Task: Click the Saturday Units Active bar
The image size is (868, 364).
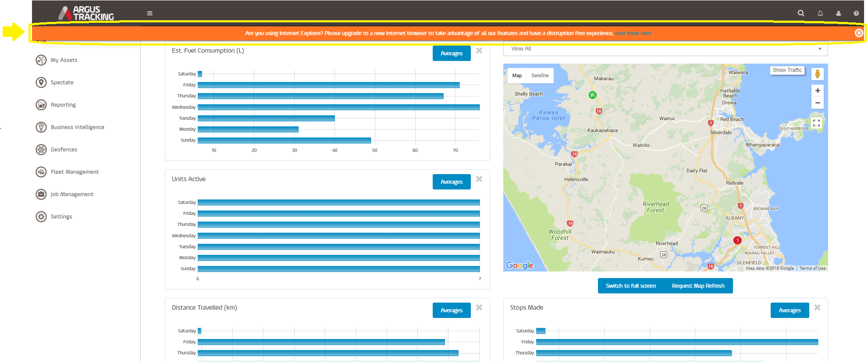Action: point(338,203)
